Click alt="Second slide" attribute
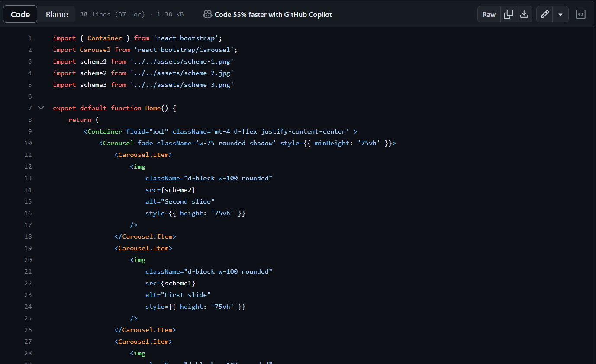The width and height of the screenshot is (596, 364). [180, 201]
